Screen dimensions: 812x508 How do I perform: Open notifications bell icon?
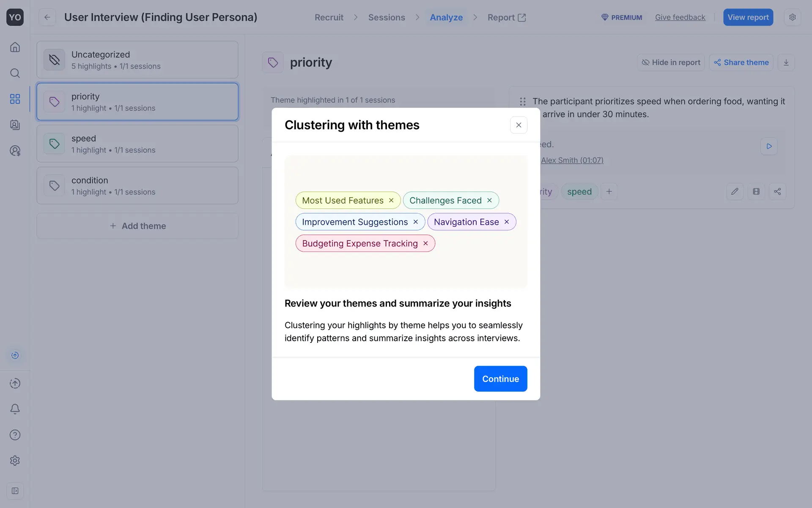coord(15,409)
